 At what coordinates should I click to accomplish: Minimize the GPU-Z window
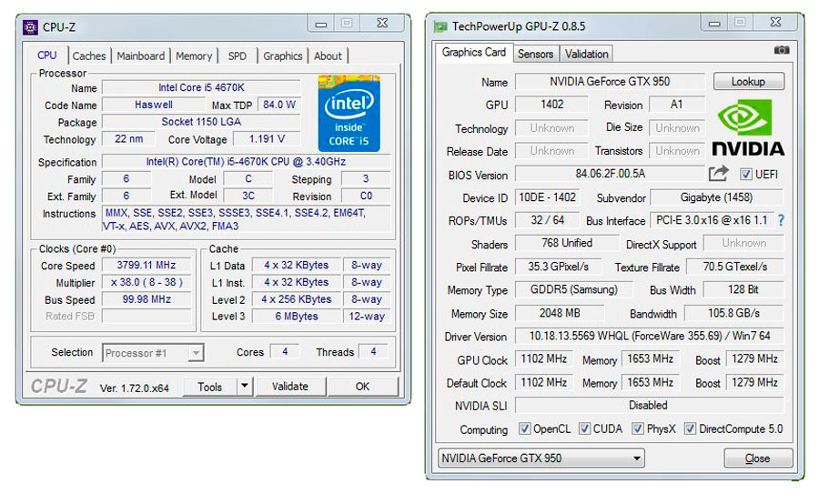click(x=714, y=23)
